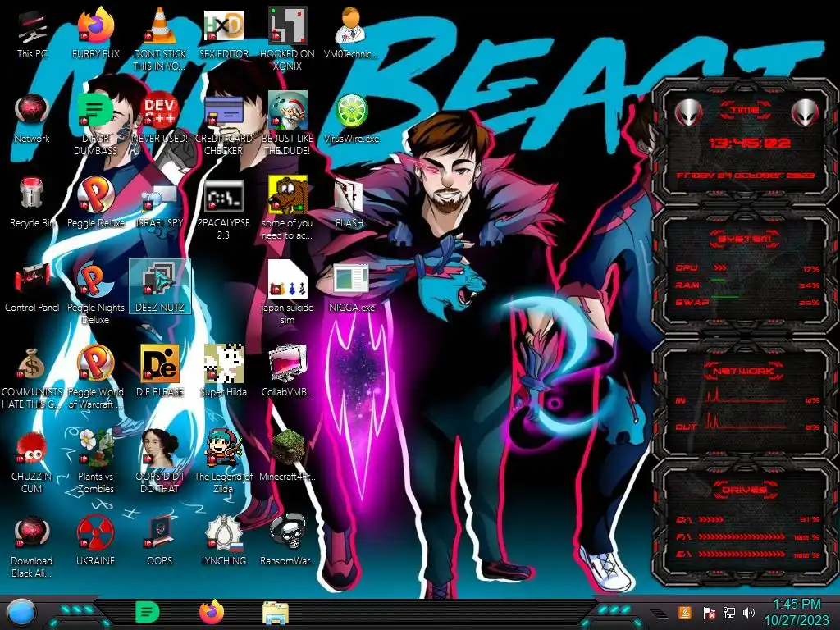Open the CollabVMB monitor icon
Image resolution: width=840 pixels, height=630 pixels.
287,371
